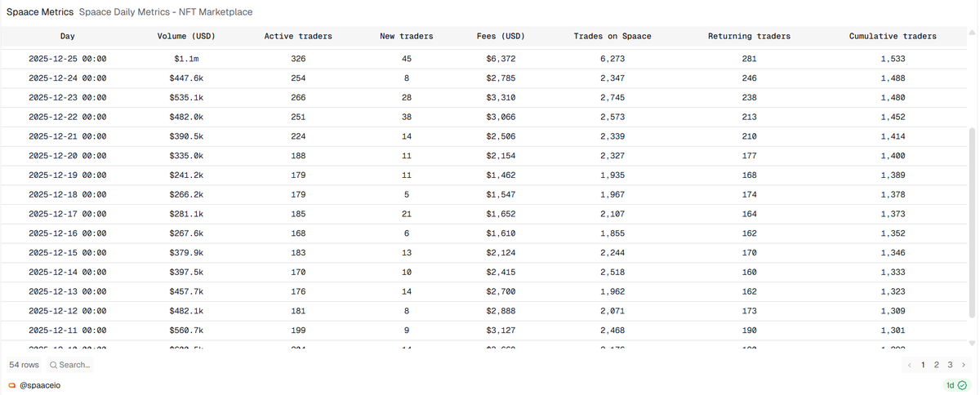The height and width of the screenshot is (395, 980).
Task: Go to previous page with left chevron
Action: (x=910, y=365)
